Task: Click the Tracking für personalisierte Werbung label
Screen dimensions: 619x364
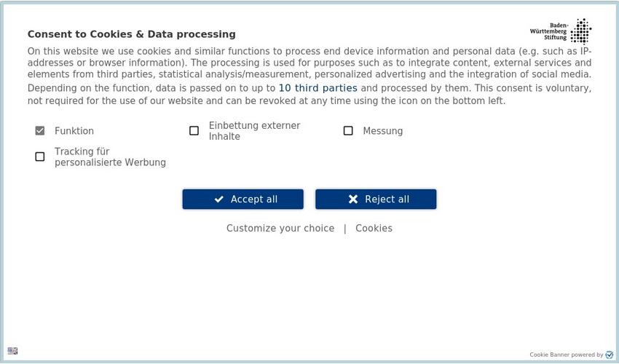Action: click(110, 157)
